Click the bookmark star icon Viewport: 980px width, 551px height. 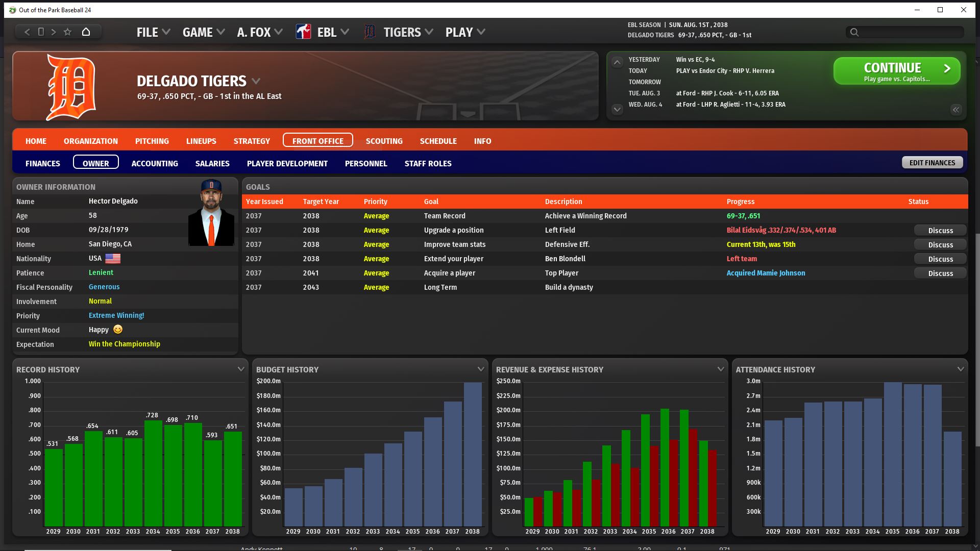67,32
